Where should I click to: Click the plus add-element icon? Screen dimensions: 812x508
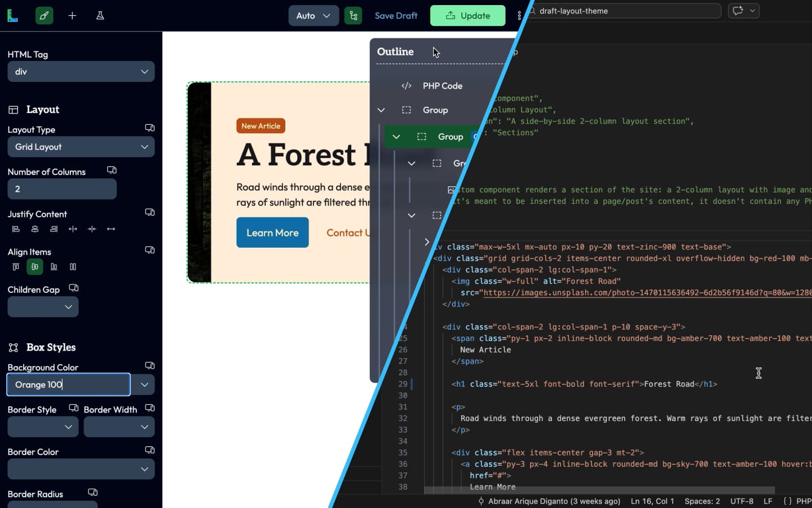click(x=72, y=16)
